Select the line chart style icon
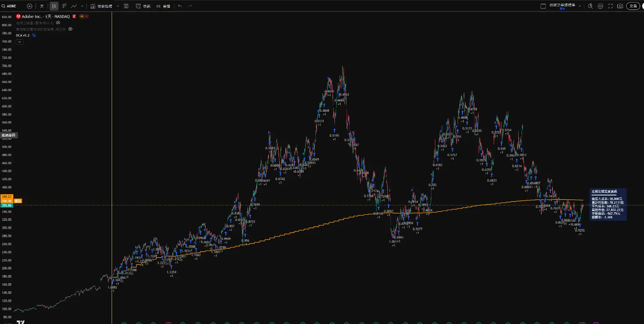The width and height of the screenshot is (644, 324). tap(74, 6)
